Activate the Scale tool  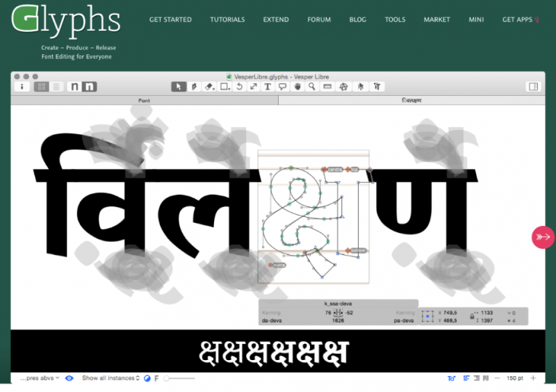254,87
